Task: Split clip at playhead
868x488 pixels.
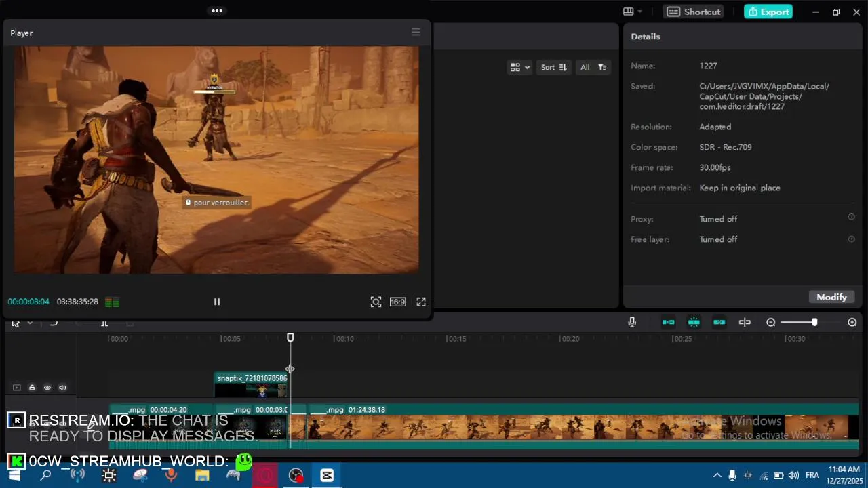Action: coord(104,323)
